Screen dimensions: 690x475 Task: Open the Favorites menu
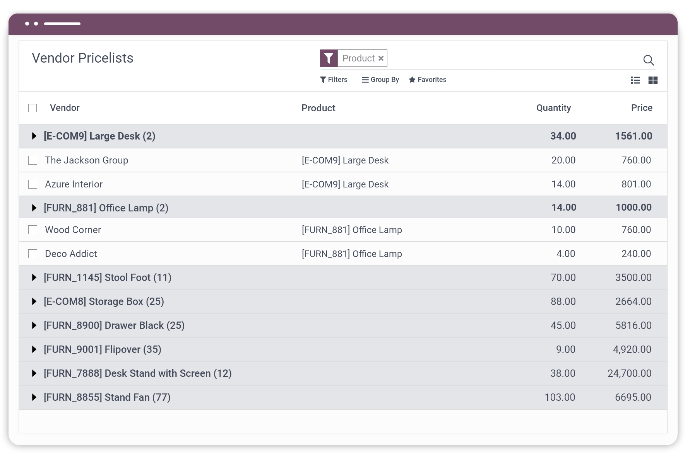(427, 80)
